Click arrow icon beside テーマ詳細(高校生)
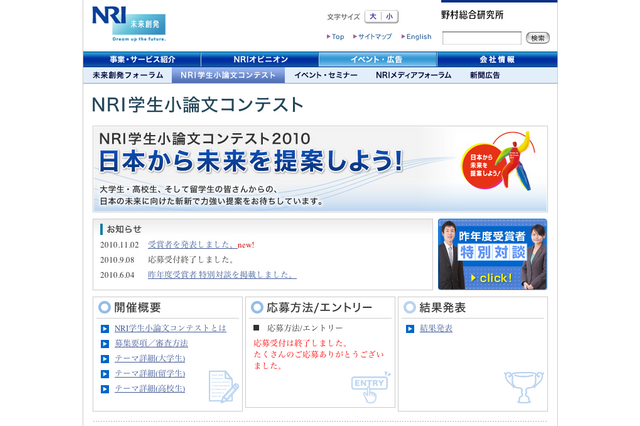The image size is (640, 426). (x=105, y=389)
